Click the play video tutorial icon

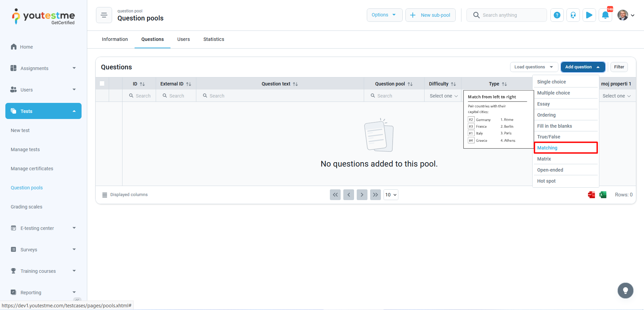coord(589,15)
